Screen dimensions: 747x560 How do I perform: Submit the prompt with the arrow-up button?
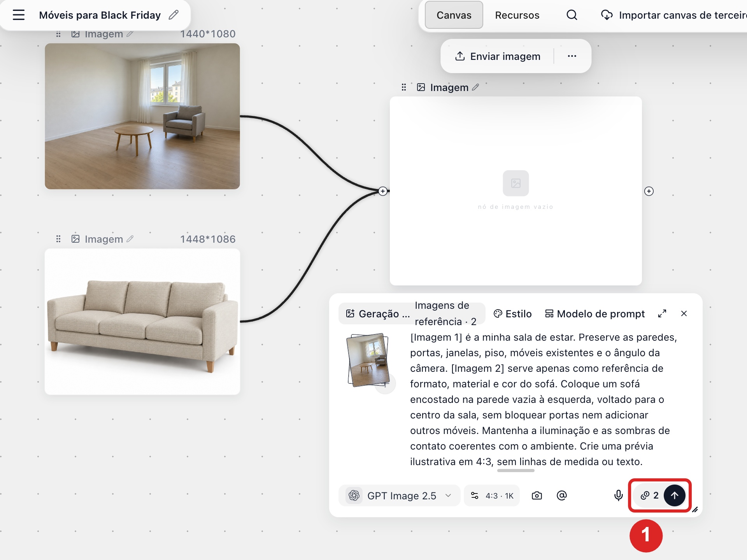(675, 495)
